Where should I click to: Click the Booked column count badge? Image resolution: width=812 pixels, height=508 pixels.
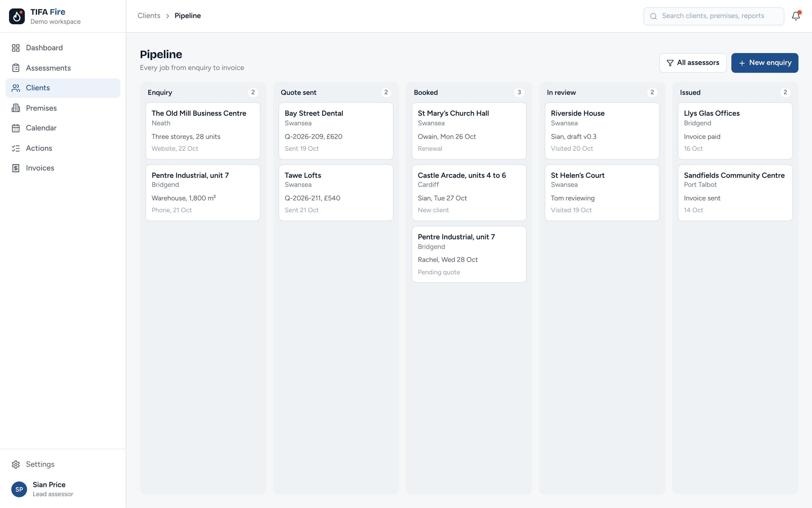click(x=519, y=92)
